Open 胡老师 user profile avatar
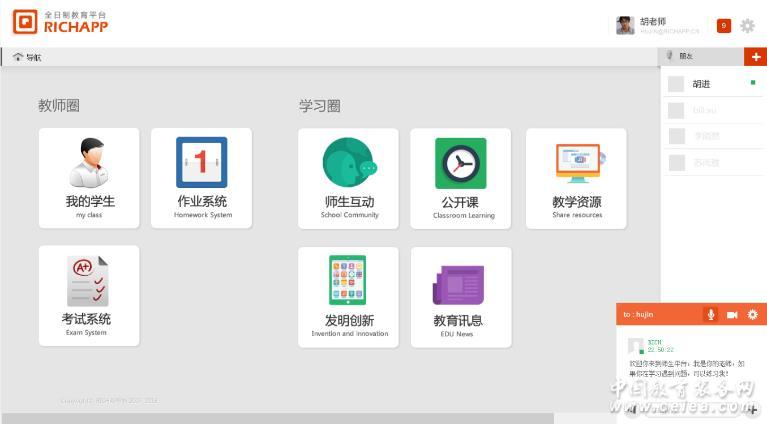The width and height of the screenshot is (767, 424). click(625, 26)
